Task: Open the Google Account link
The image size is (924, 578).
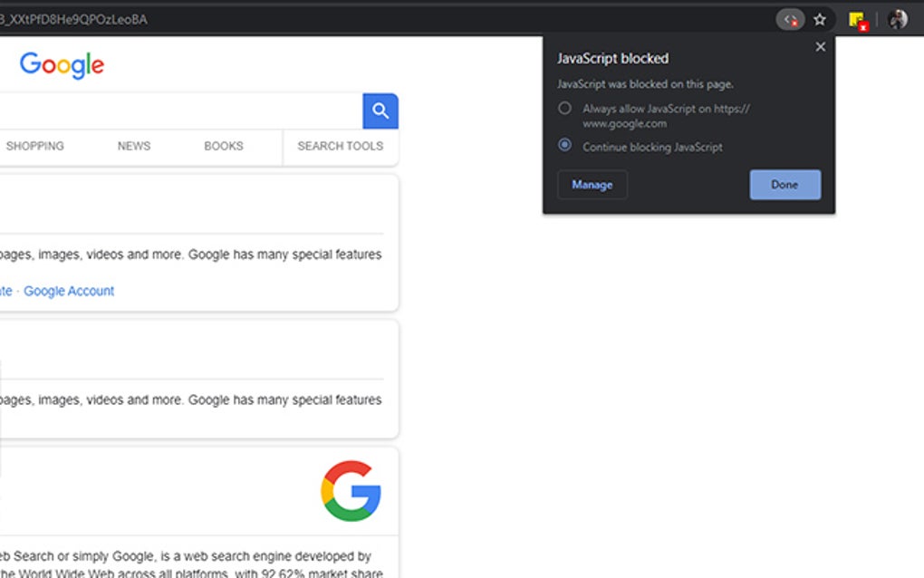Action: pyautogui.click(x=69, y=291)
